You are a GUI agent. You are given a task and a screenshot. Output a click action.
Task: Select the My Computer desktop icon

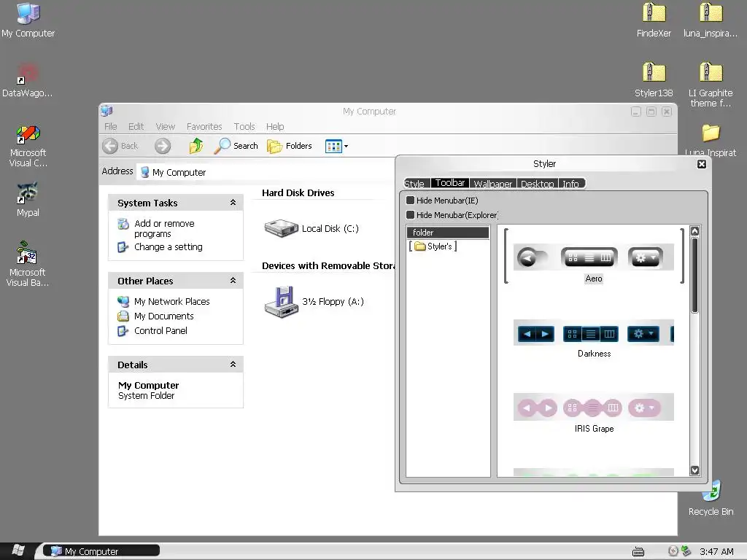28,20
